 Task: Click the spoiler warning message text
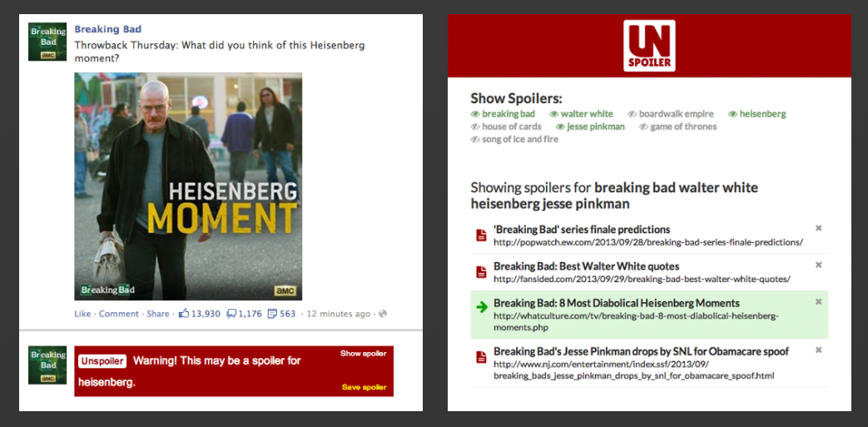(189, 371)
